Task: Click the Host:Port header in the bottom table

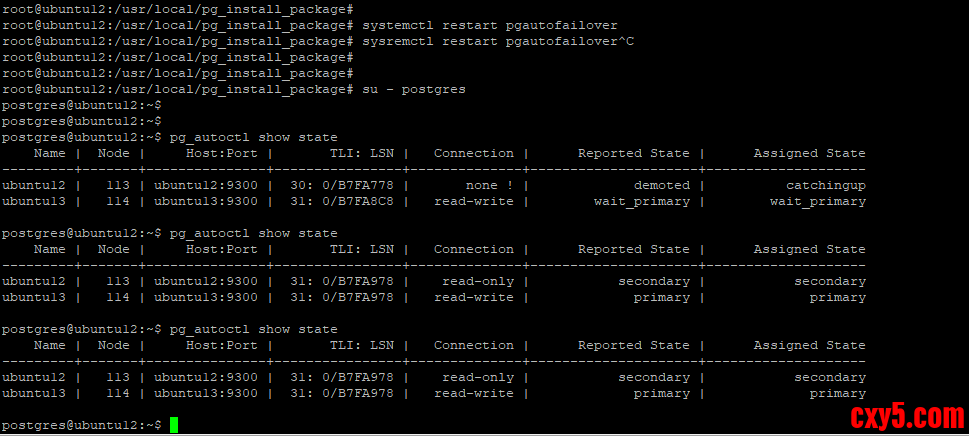Action: pyautogui.click(x=222, y=345)
